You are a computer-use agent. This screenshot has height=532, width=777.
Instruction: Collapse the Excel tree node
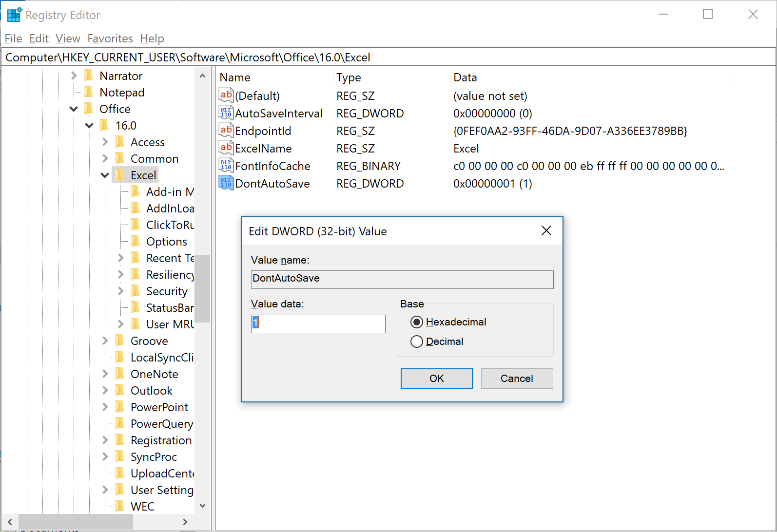[105, 175]
